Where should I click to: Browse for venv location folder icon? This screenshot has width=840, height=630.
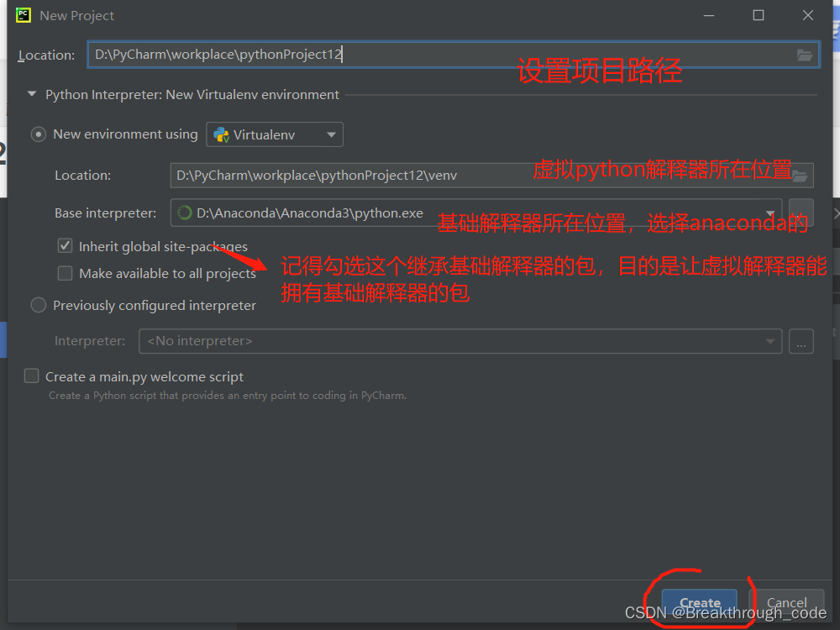pos(800,176)
